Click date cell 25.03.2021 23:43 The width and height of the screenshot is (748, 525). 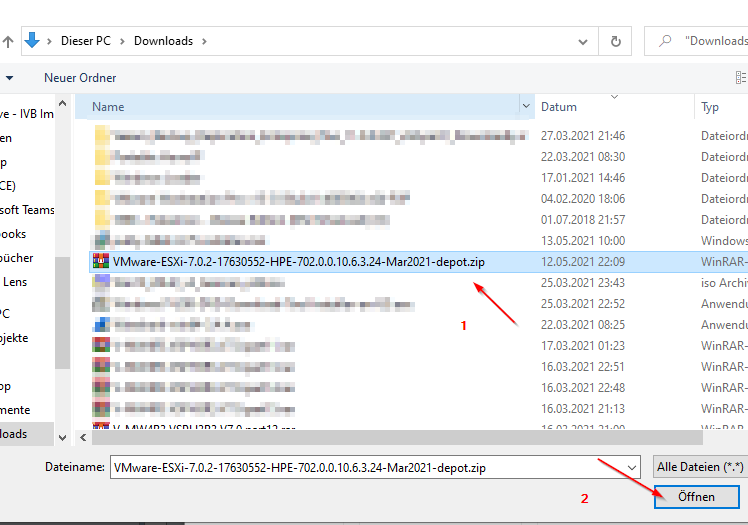tap(582, 283)
